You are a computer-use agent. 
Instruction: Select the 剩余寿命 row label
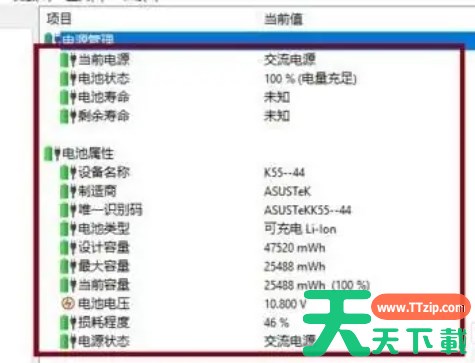[104, 116]
